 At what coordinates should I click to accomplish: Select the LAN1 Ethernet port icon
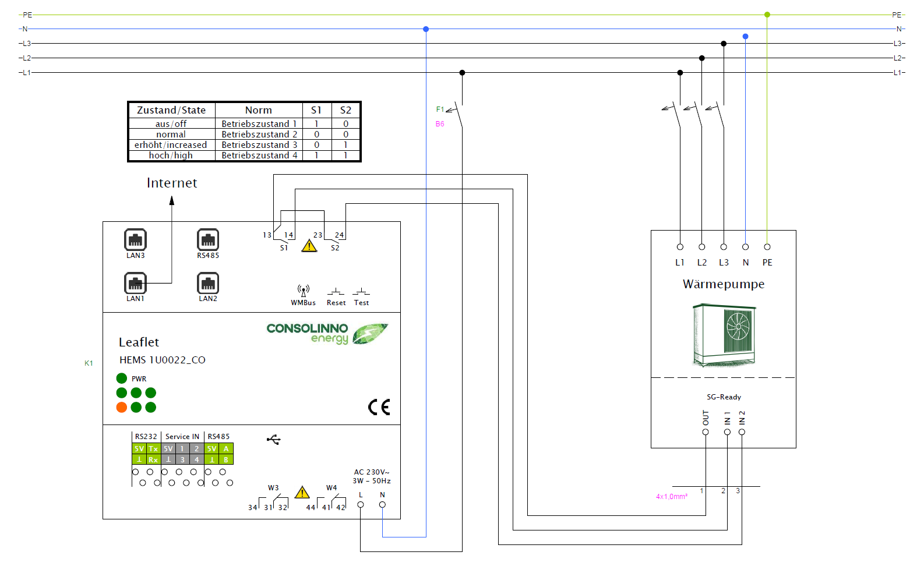pos(135,284)
